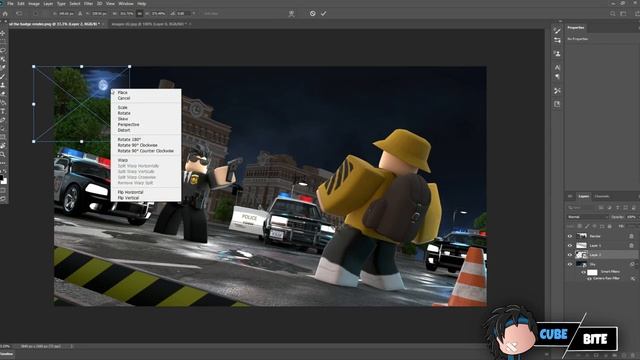Screen dimensions: 640x360
Task: Click lock image pixels brush icon
Action: pos(587,226)
